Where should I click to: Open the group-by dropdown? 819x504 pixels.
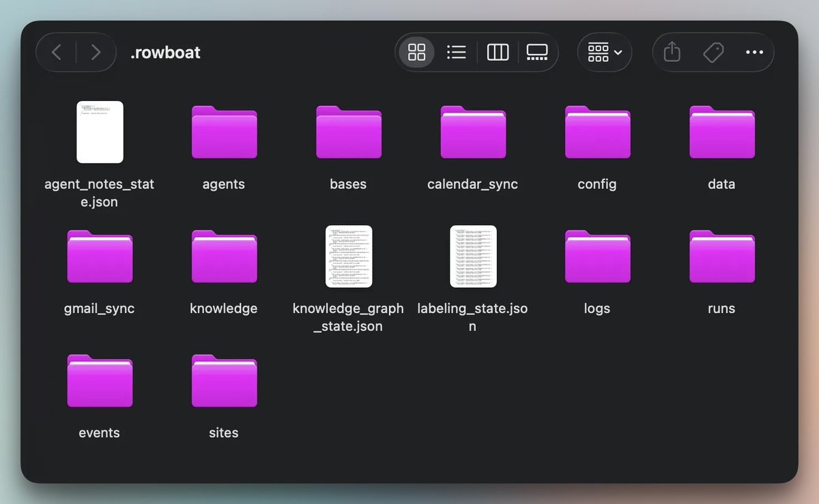pyautogui.click(x=605, y=53)
